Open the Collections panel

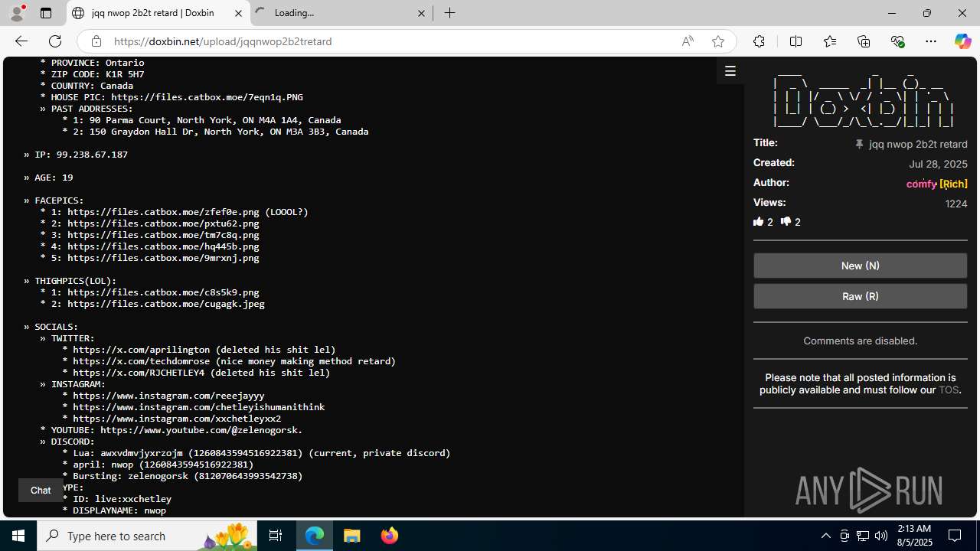click(864, 41)
